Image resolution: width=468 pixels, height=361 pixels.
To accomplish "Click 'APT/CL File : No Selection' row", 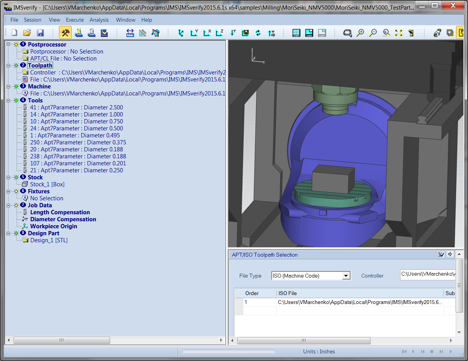I will (x=63, y=58).
